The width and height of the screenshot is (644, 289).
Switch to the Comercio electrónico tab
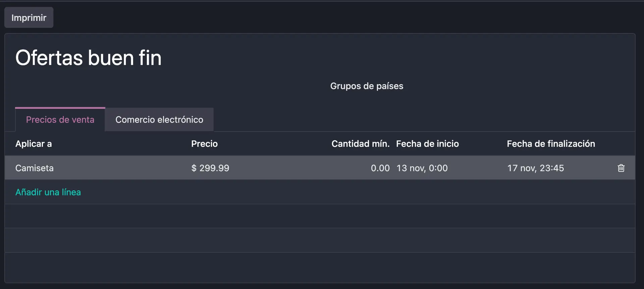click(x=159, y=119)
